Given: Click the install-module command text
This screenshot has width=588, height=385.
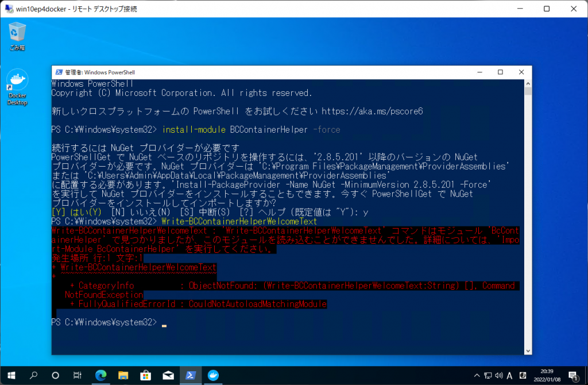Looking at the screenshot, I should click(x=194, y=129).
